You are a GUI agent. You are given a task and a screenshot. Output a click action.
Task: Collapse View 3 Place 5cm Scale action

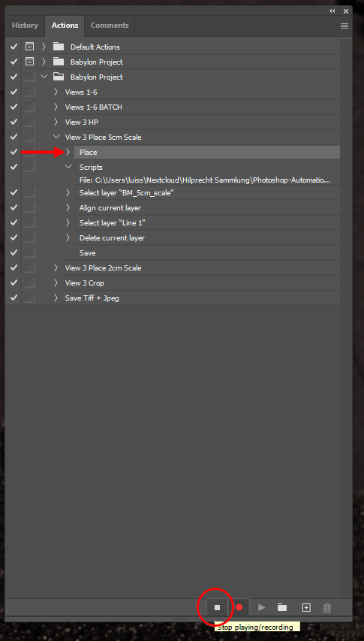[56, 137]
